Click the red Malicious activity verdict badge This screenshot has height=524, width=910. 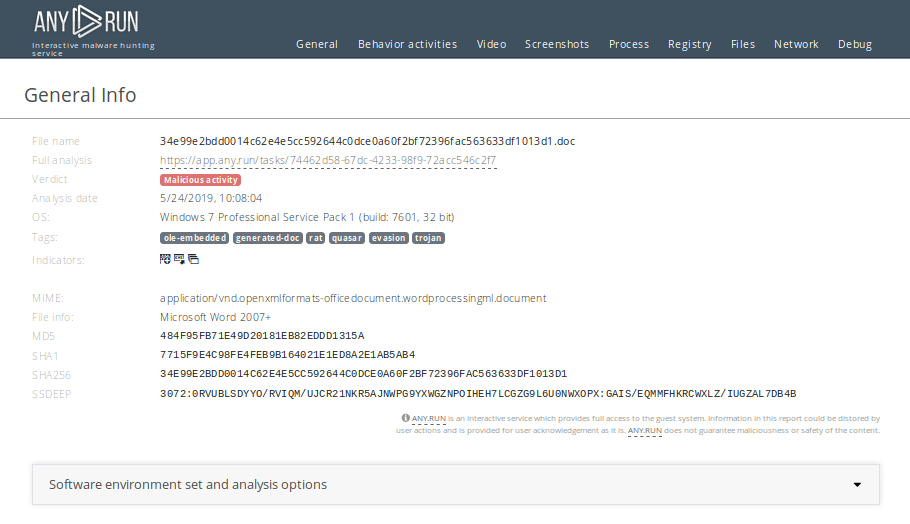[x=200, y=180]
